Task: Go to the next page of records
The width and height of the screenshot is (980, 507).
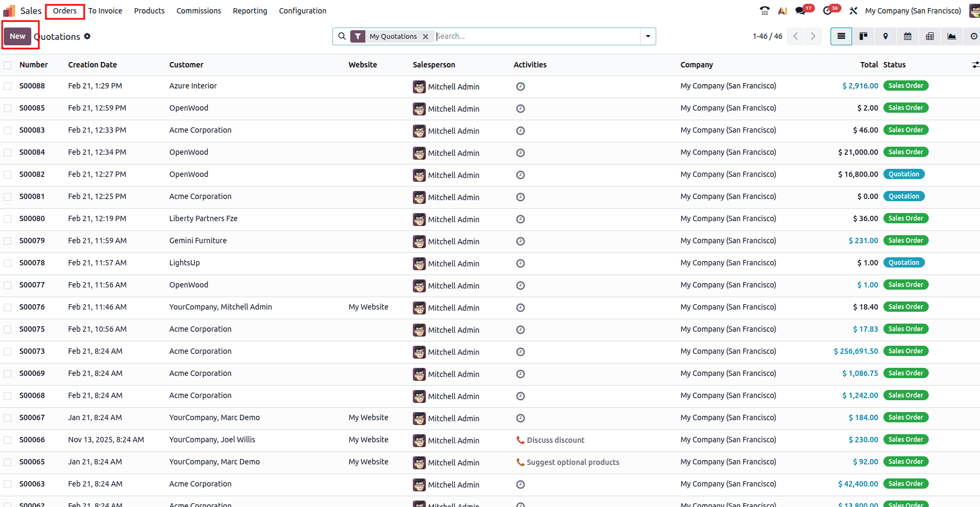Action: pos(813,36)
